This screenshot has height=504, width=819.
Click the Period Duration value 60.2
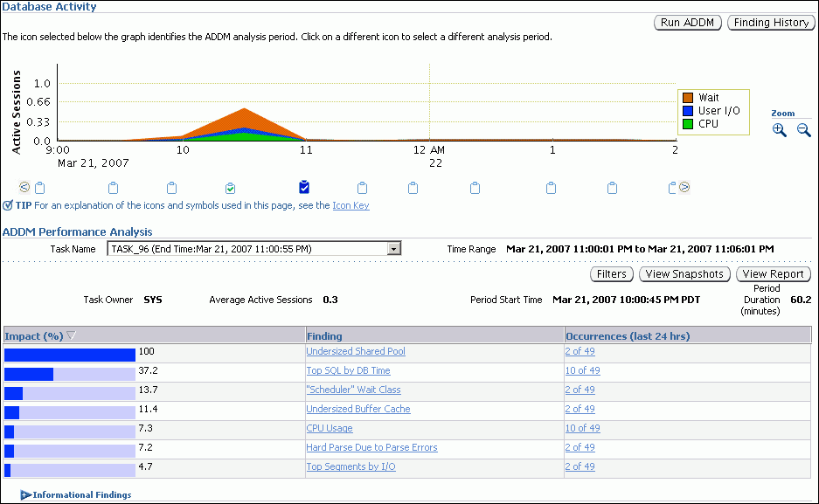[x=801, y=300]
